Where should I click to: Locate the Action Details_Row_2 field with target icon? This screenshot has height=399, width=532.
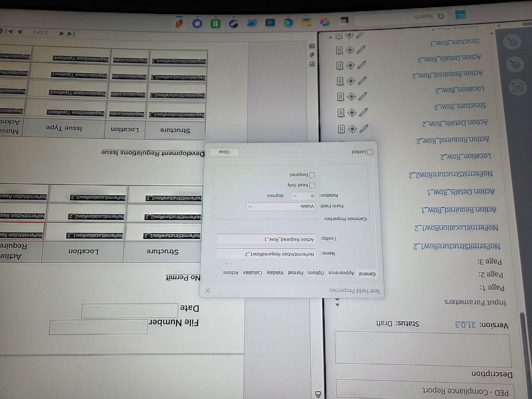tap(353, 129)
